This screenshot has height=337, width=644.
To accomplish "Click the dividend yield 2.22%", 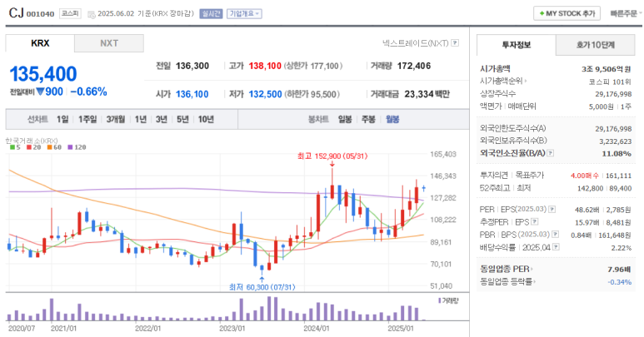I will 621,248.
